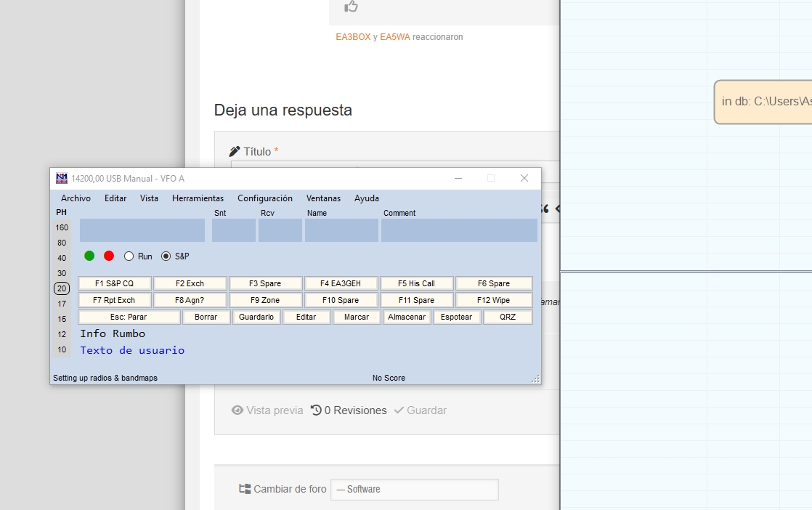Open the revisions history icon
The width and height of the screenshot is (812, 510).
click(316, 410)
